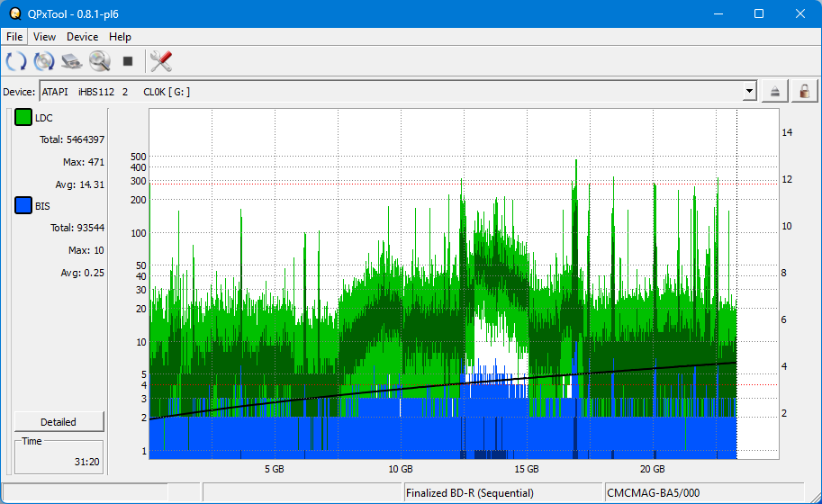Click the LDC Total: 5464397 value

coord(72,139)
